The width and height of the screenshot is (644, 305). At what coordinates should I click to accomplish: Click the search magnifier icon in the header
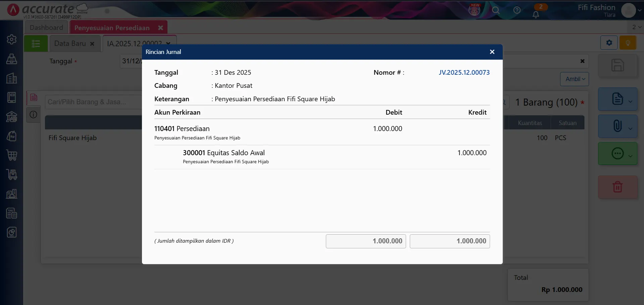tap(496, 10)
